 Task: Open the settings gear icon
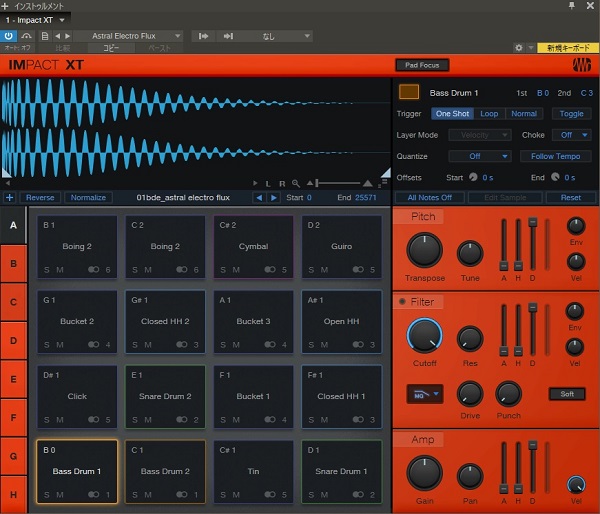point(518,48)
